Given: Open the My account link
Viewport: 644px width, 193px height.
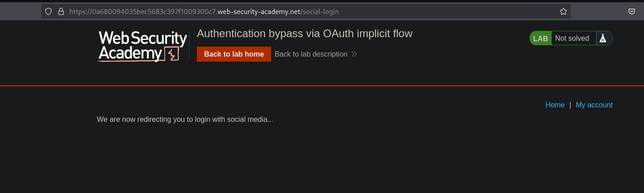Looking at the screenshot, I should (x=594, y=105).
